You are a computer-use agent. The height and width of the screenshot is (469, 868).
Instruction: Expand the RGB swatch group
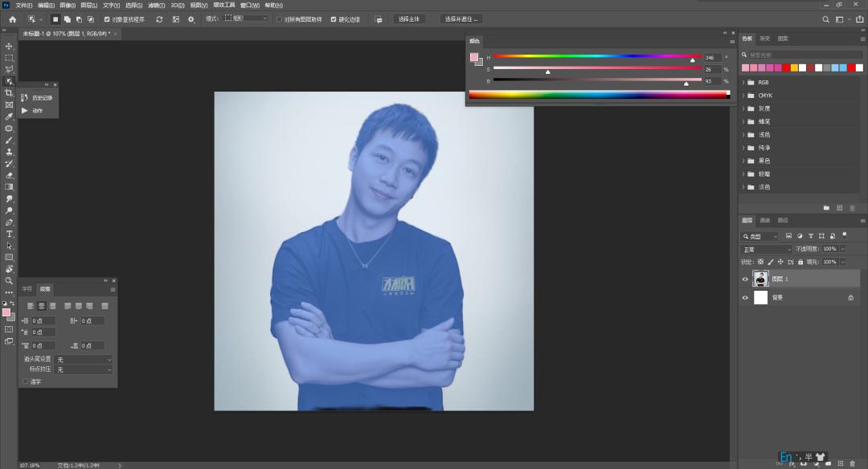744,81
